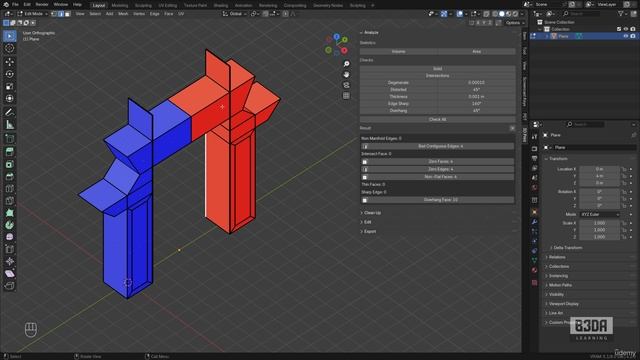Select the Scale tool in the toolbar
Image resolution: width=640 pixels, height=360 pixels.
pos(9,87)
